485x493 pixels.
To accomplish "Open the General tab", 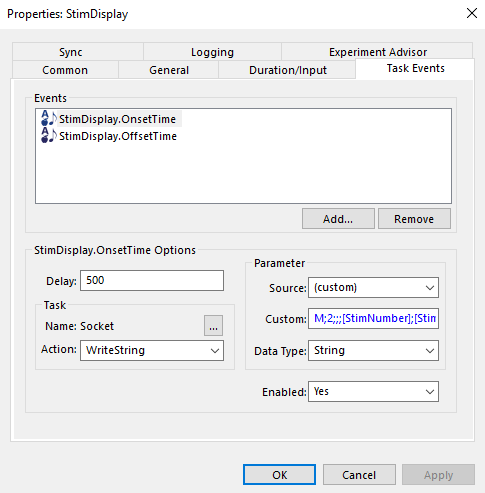I will coord(169,70).
